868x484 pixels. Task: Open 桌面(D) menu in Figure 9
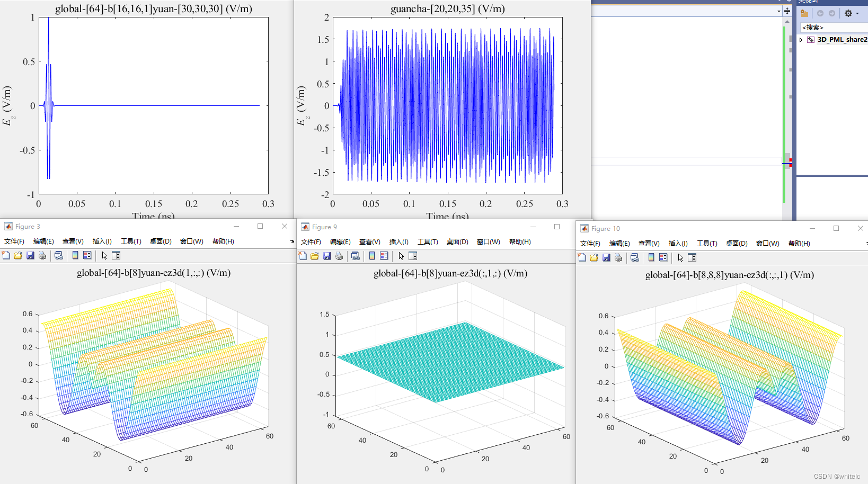click(x=457, y=242)
